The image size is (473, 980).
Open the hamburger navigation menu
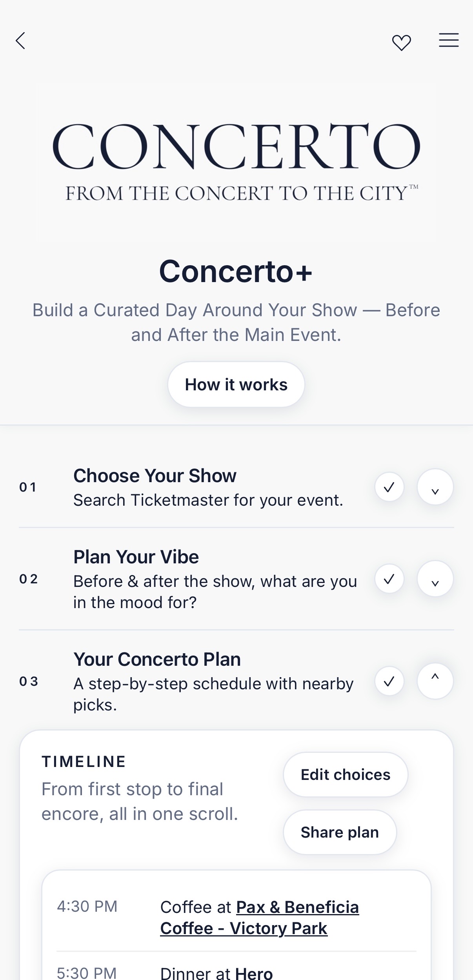coord(448,40)
